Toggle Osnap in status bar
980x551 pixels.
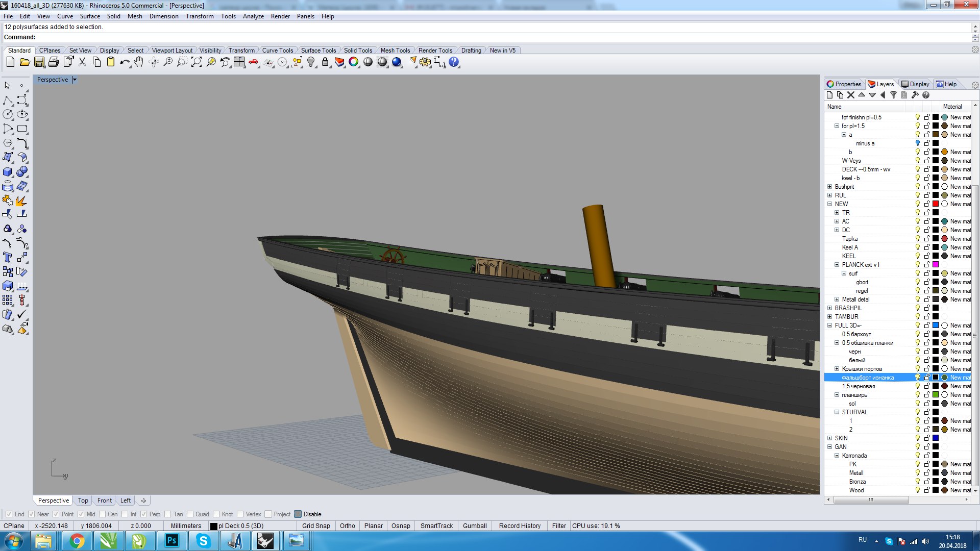[401, 526]
